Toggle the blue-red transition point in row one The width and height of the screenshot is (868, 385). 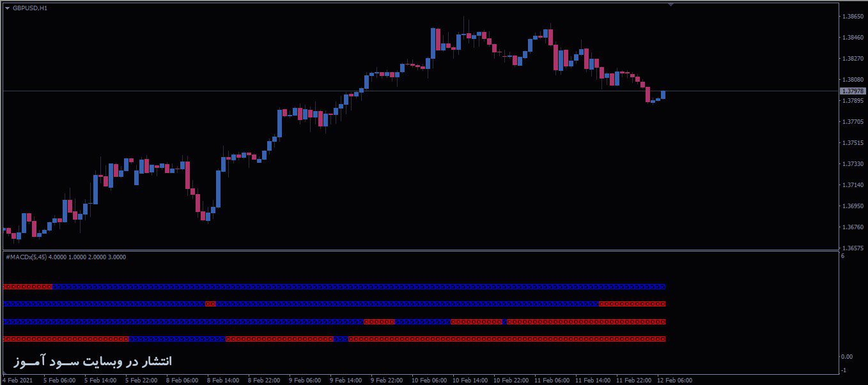53,286
